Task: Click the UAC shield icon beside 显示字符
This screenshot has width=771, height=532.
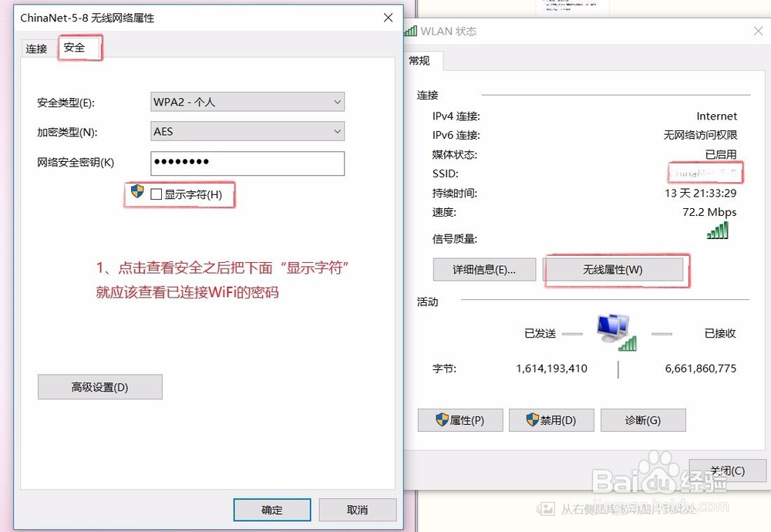Action: [137, 191]
